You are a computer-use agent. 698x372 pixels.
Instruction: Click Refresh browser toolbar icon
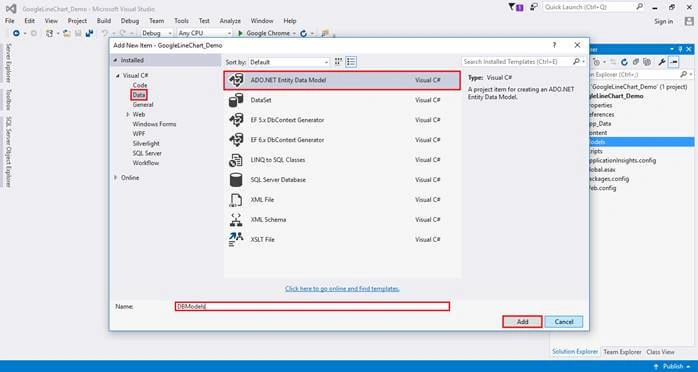(304, 33)
